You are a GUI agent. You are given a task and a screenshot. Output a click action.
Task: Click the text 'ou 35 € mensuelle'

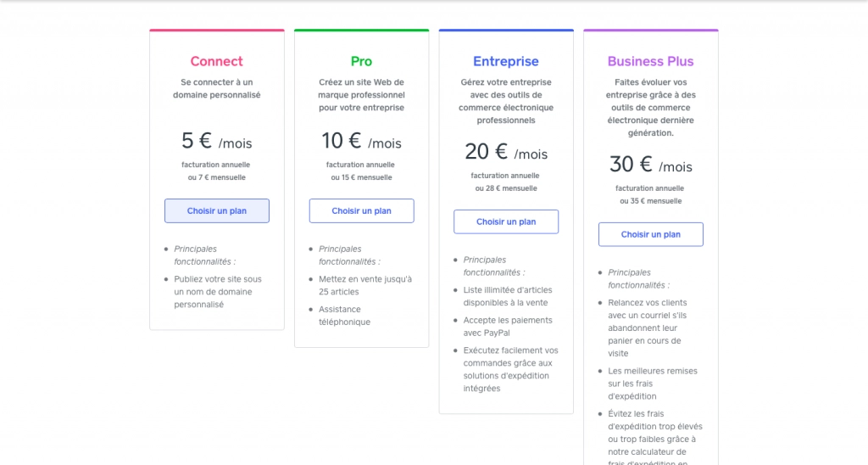click(x=650, y=201)
